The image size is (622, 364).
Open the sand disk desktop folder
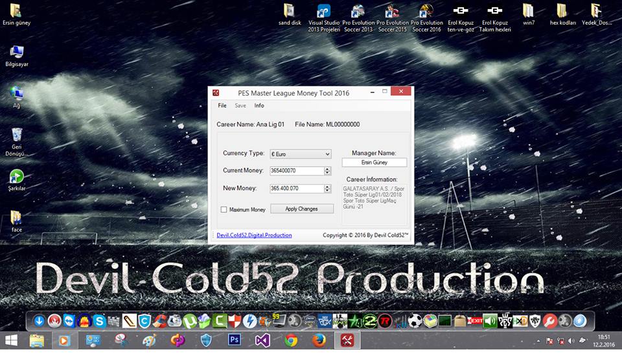click(290, 15)
